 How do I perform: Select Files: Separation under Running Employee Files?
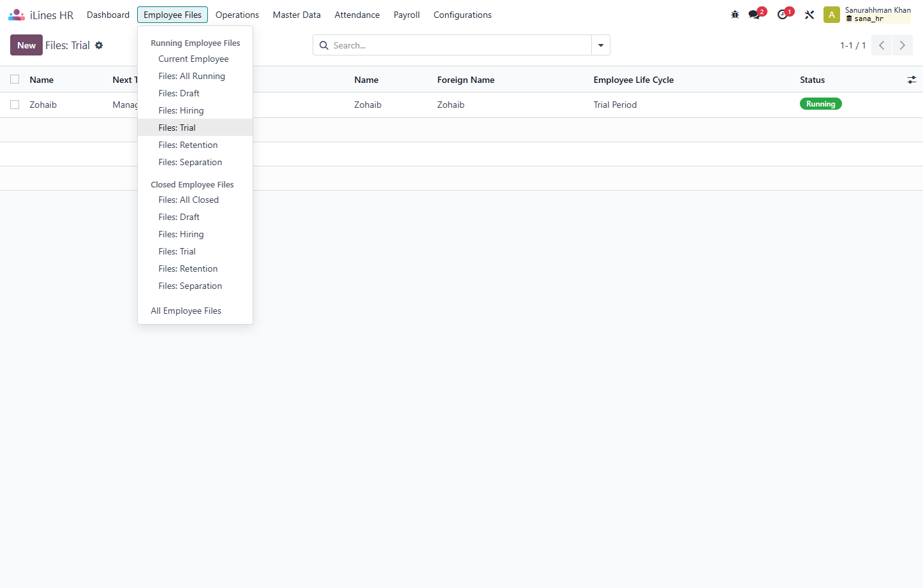(195, 162)
